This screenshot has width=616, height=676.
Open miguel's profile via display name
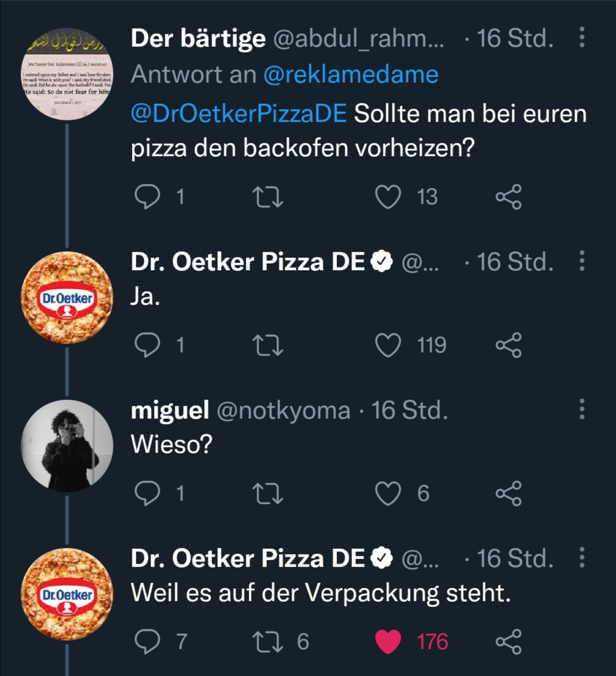169,410
